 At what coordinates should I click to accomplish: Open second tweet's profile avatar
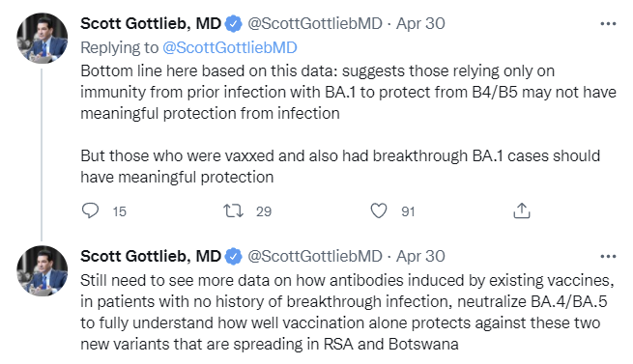pyautogui.click(x=42, y=270)
